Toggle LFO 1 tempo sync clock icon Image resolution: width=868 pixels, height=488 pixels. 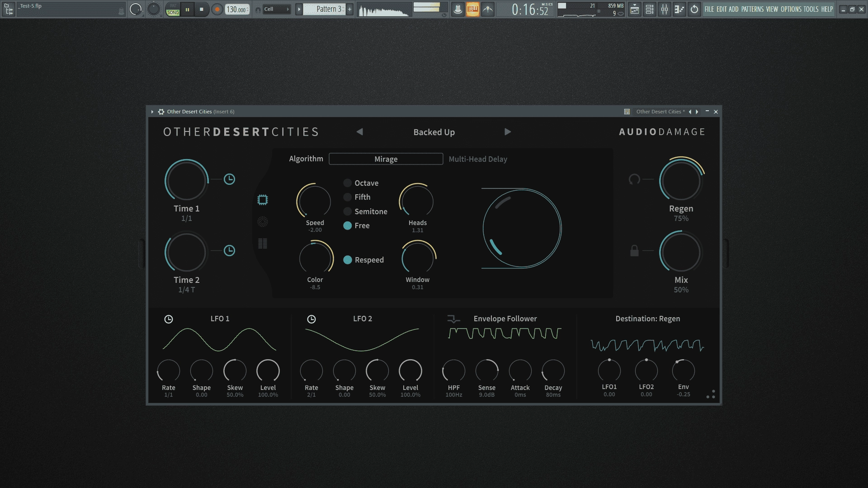pyautogui.click(x=169, y=319)
